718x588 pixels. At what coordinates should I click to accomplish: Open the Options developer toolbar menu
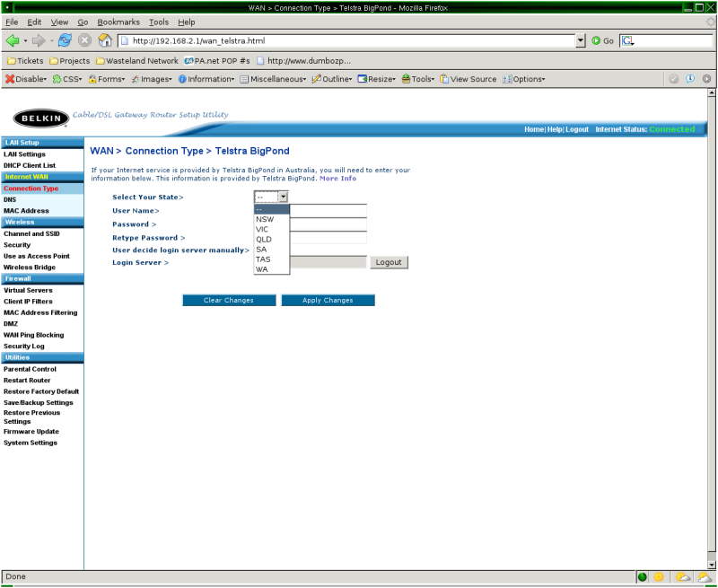(524, 79)
